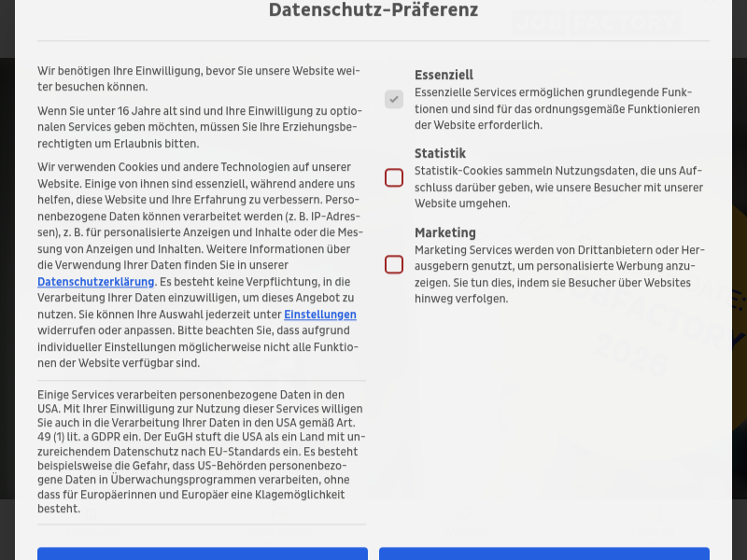Click the paragraph about users under 16
The width and height of the screenshot is (747, 560).
pos(200,127)
